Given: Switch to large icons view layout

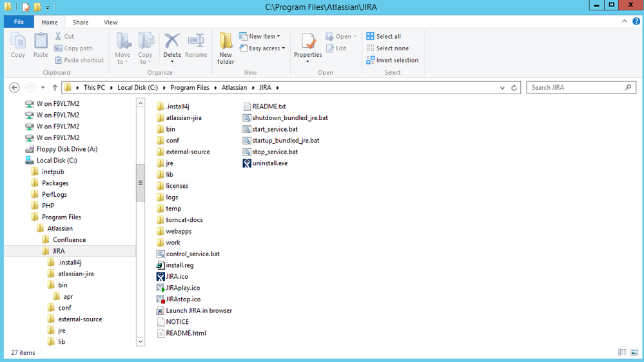Looking at the screenshot, I should point(634,352).
